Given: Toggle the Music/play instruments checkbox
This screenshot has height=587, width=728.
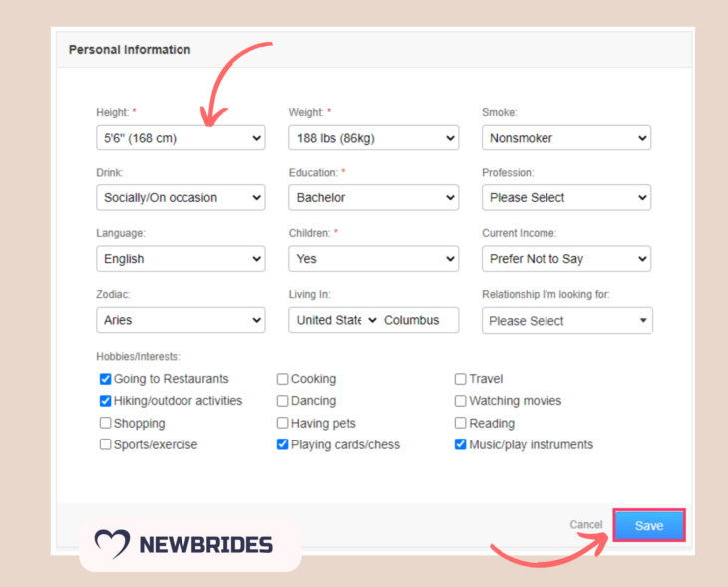Looking at the screenshot, I should (x=461, y=444).
